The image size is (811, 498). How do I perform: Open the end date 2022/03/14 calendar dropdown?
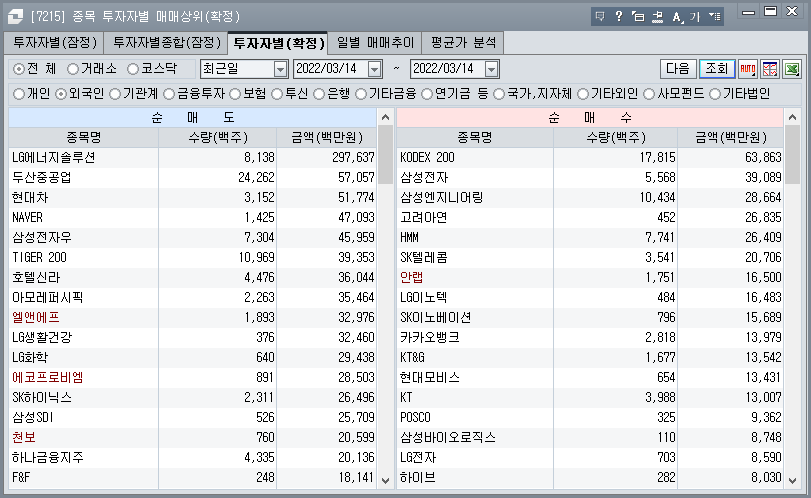(491, 69)
